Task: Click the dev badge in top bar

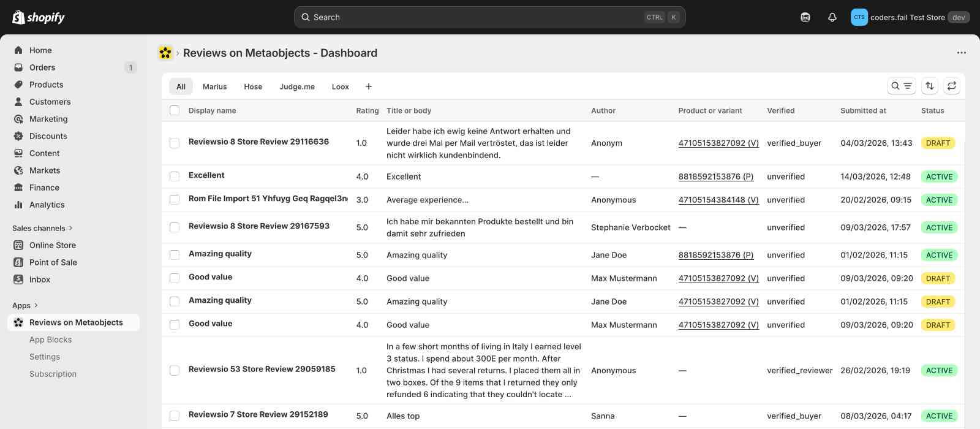Action: point(959,17)
